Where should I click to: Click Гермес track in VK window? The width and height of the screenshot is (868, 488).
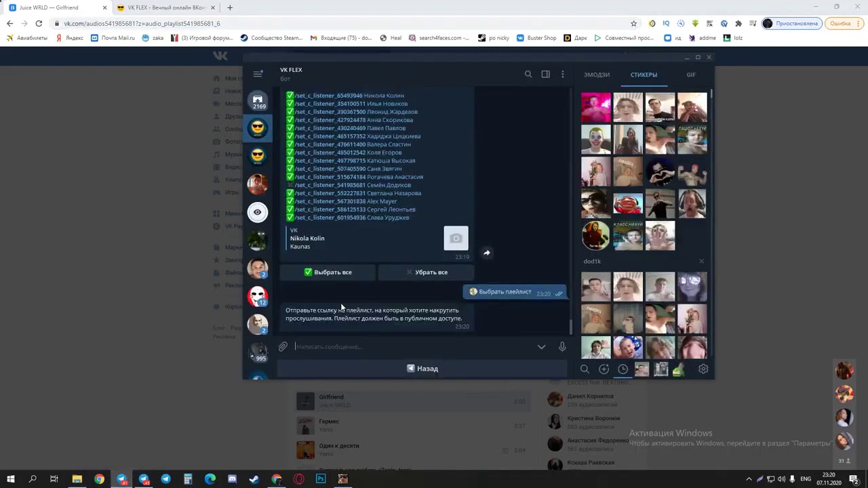coord(412,425)
